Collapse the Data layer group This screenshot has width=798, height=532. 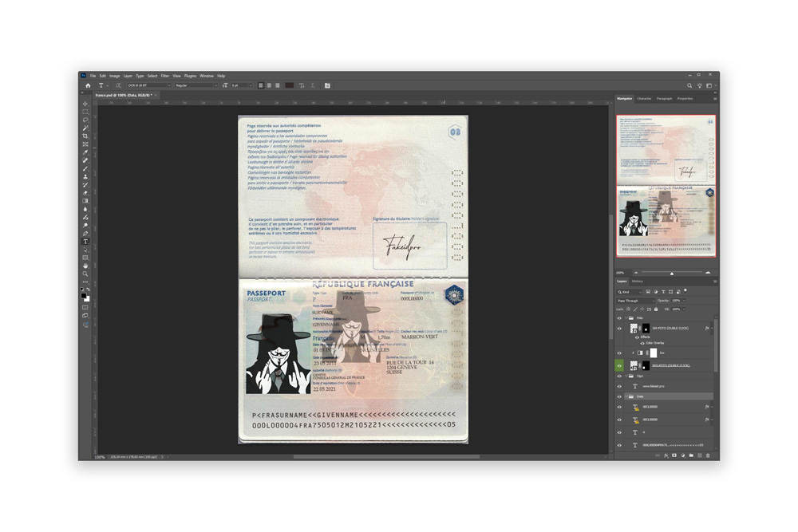click(626, 395)
